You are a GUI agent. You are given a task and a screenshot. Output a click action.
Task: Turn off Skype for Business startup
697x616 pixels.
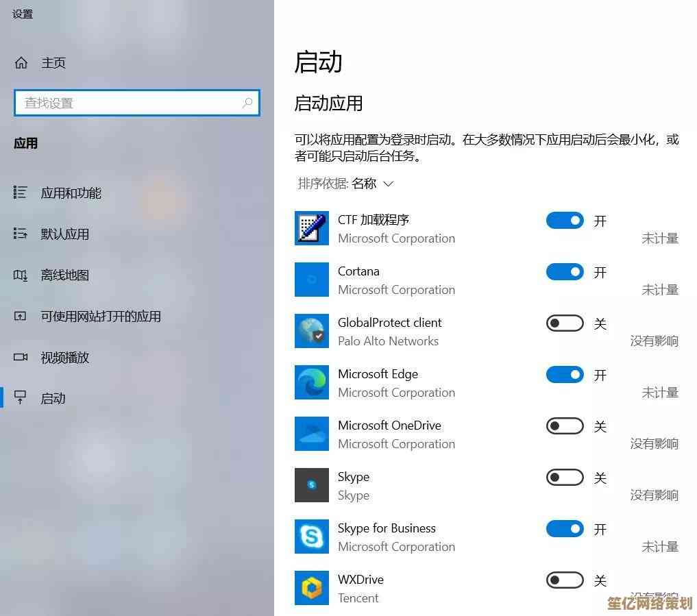pos(565,529)
